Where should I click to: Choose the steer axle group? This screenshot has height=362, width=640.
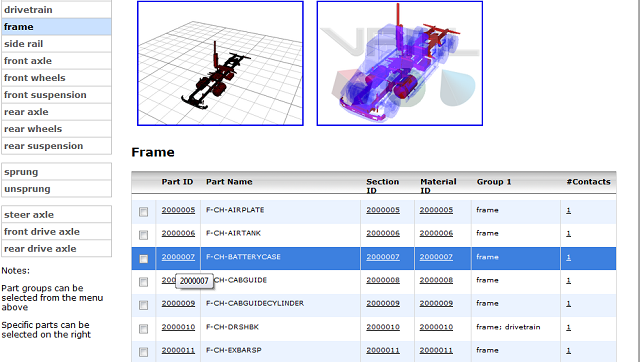point(56,215)
